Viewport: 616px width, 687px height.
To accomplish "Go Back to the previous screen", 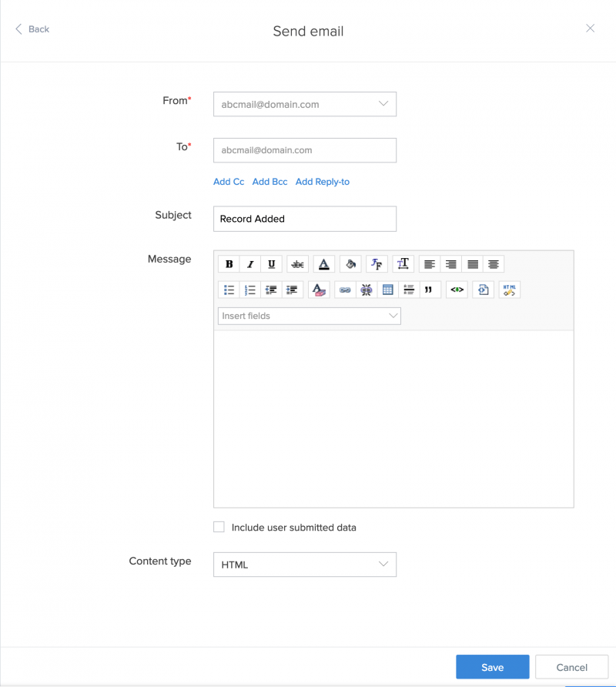I will click(x=32, y=29).
